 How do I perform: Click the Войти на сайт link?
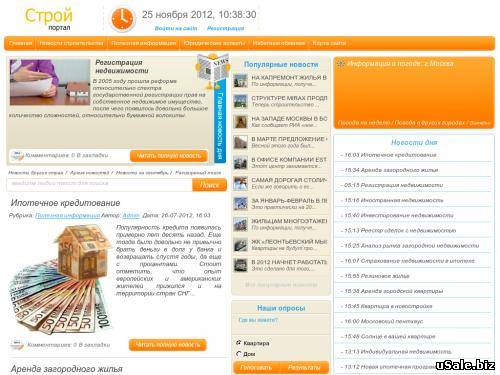[x=176, y=28]
